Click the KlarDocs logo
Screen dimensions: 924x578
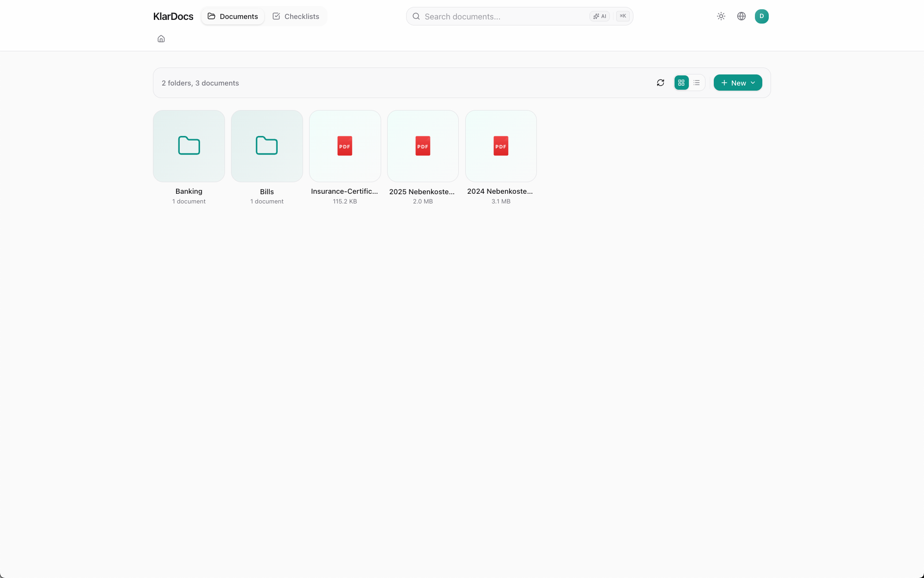click(x=173, y=17)
